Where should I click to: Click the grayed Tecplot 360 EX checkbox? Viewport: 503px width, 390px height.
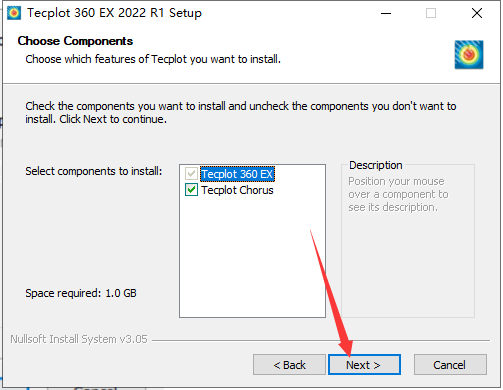[x=191, y=174]
